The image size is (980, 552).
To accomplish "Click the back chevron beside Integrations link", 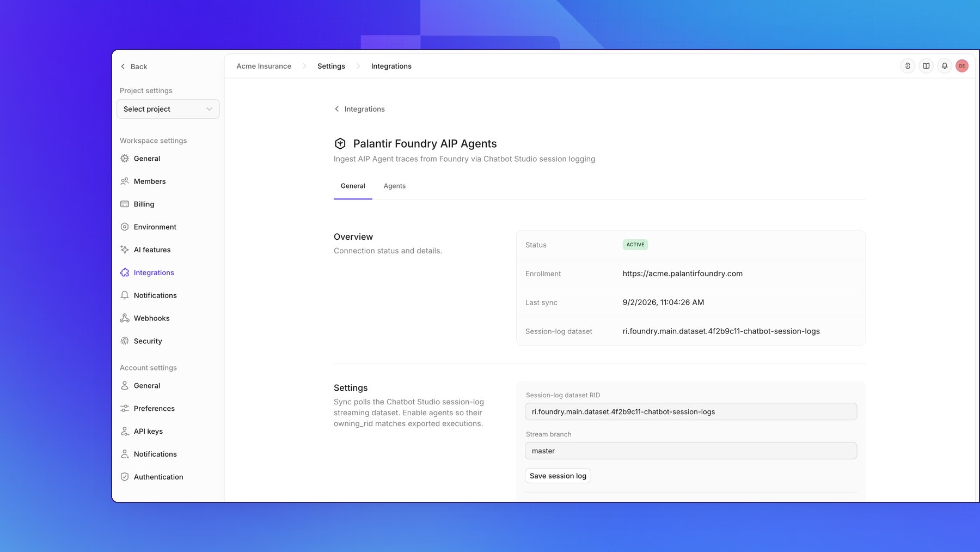I will 337,109.
